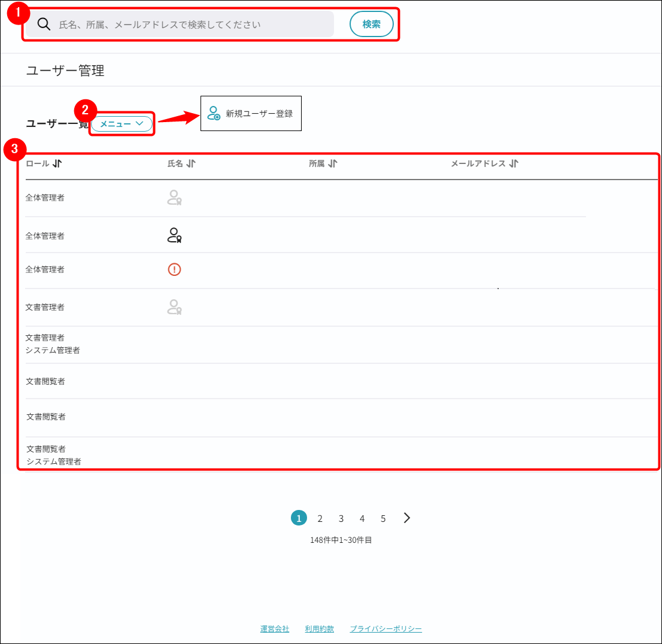Open the メニュー dropdown

[122, 124]
